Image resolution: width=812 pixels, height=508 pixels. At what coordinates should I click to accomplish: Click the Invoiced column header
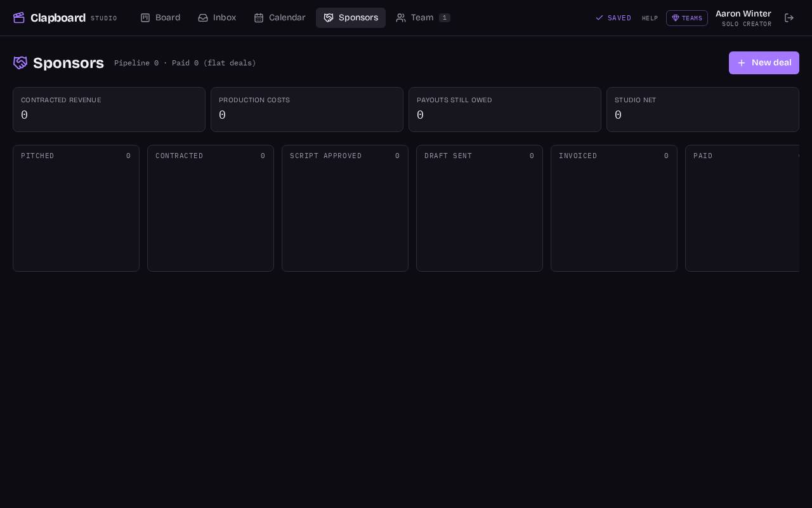614,156
